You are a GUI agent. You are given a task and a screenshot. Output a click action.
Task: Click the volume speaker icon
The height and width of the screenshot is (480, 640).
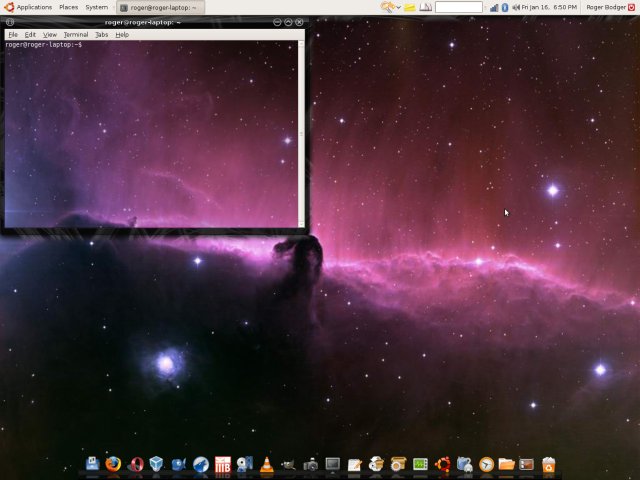[516, 7]
